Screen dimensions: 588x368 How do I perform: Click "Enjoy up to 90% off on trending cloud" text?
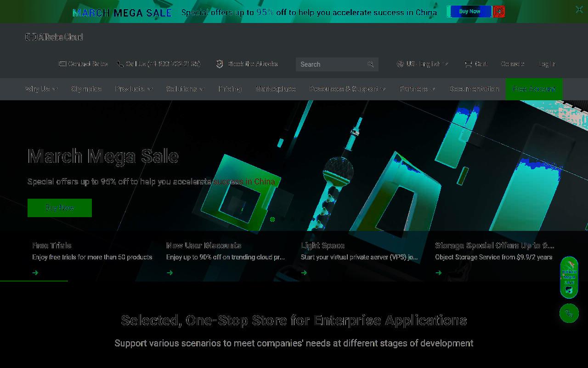226,257
